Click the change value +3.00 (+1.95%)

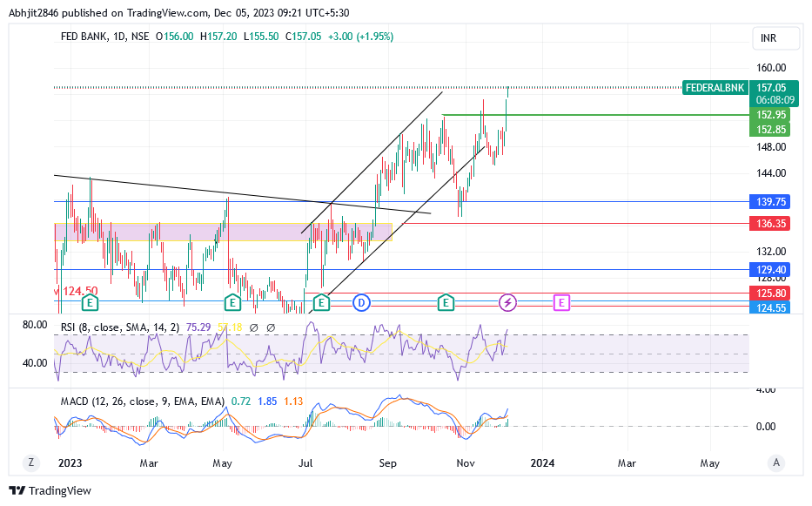pyautogui.click(x=360, y=37)
